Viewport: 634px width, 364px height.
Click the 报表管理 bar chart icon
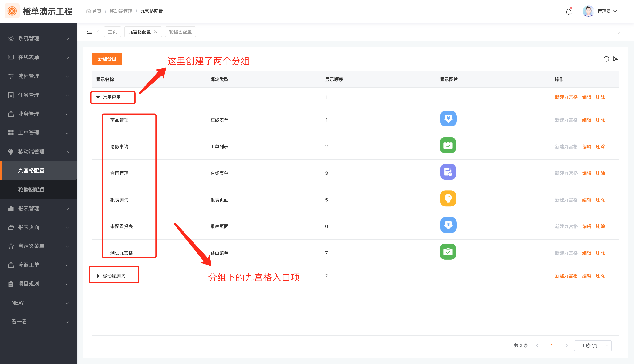click(x=11, y=208)
